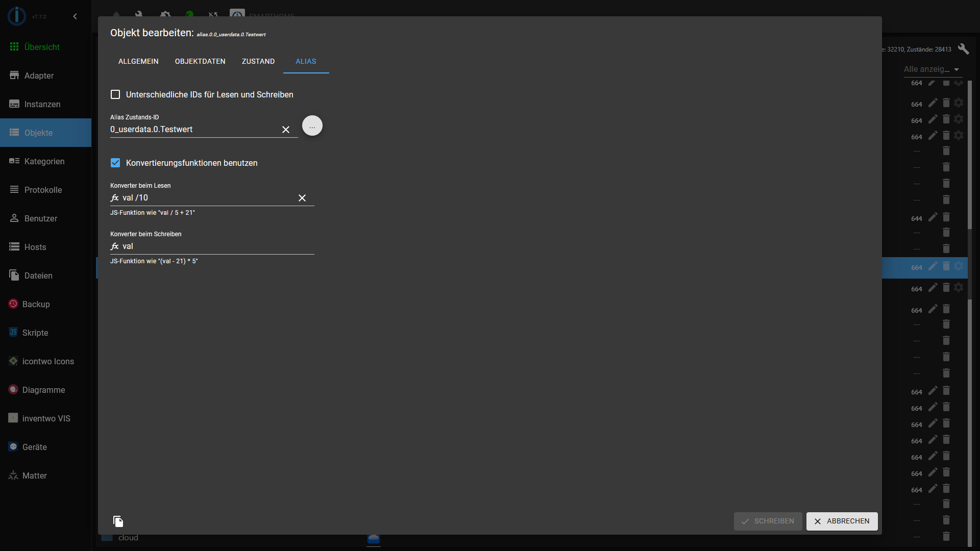The height and width of the screenshot is (551, 980).
Task: Collapse the sidebar with the chevron arrow
Action: pyautogui.click(x=75, y=16)
